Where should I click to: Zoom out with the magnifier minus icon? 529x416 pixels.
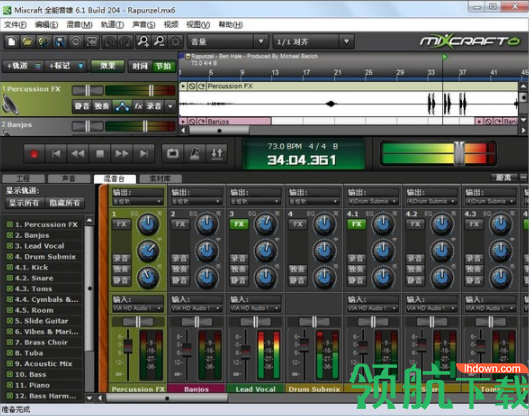[159, 42]
